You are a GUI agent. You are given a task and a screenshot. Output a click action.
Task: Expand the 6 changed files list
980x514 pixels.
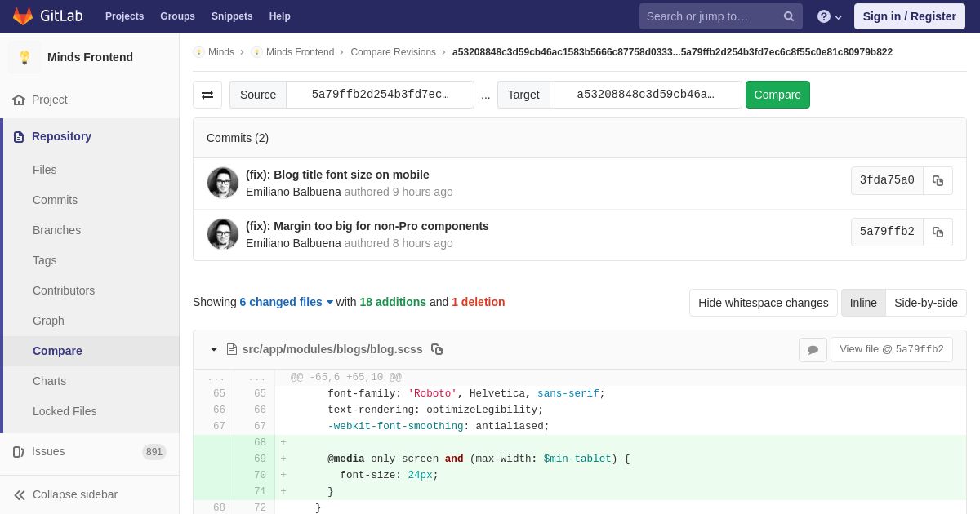[286, 302]
